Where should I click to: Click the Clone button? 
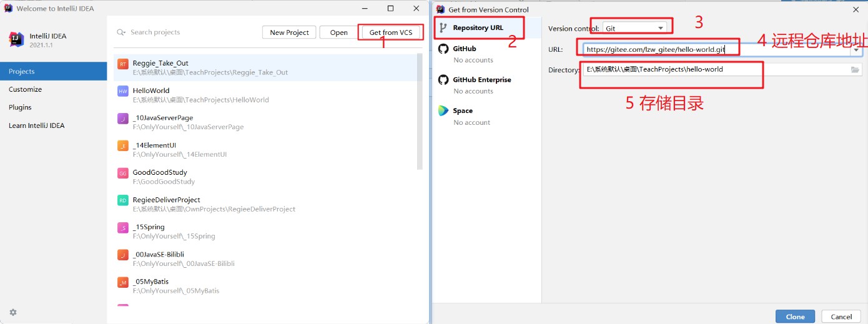(795, 317)
